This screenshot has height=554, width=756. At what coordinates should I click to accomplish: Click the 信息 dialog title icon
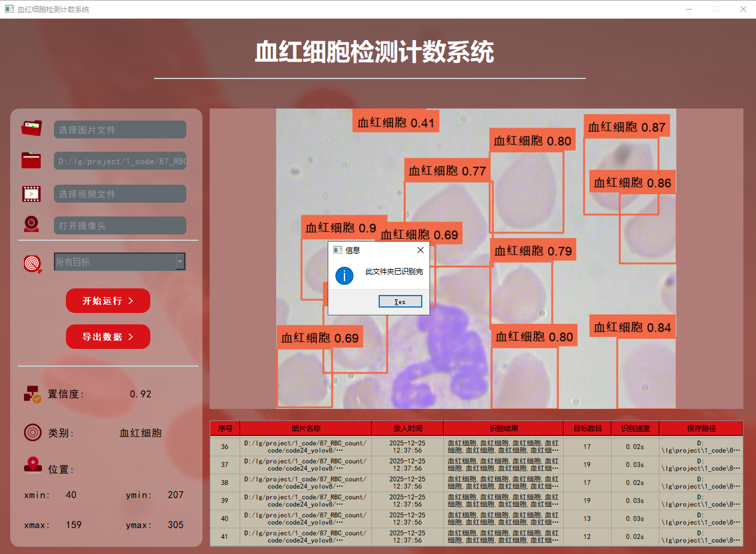tap(337, 250)
